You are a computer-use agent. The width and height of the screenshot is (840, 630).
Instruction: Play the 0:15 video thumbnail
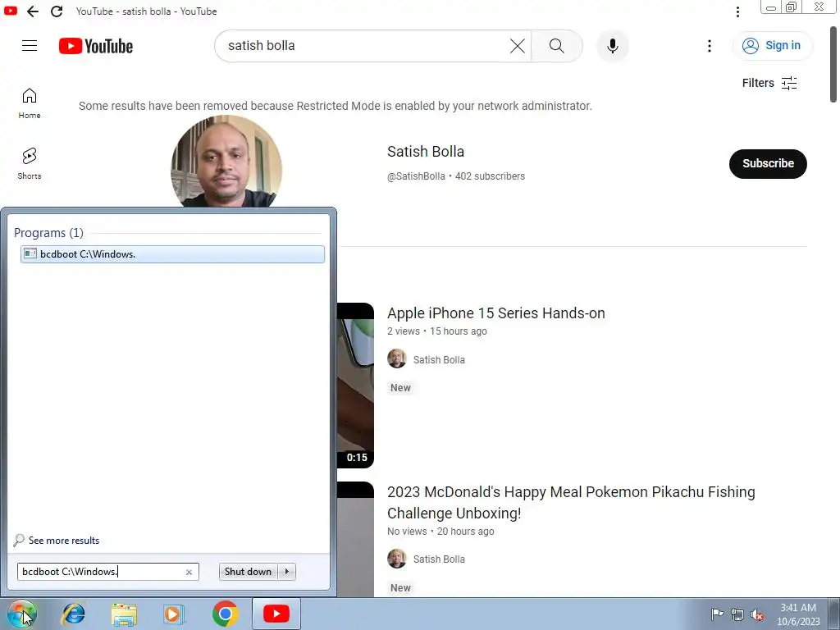coord(355,386)
